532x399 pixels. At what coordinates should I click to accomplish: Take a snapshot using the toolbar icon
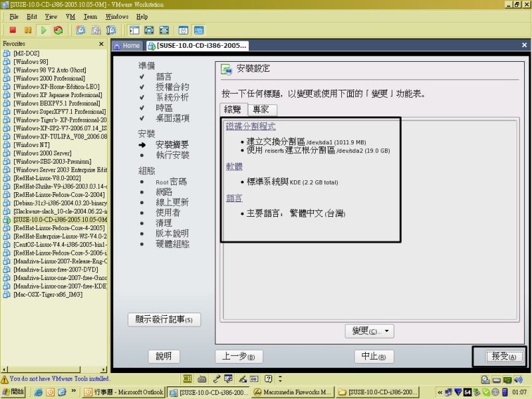[x=80, y=30]
